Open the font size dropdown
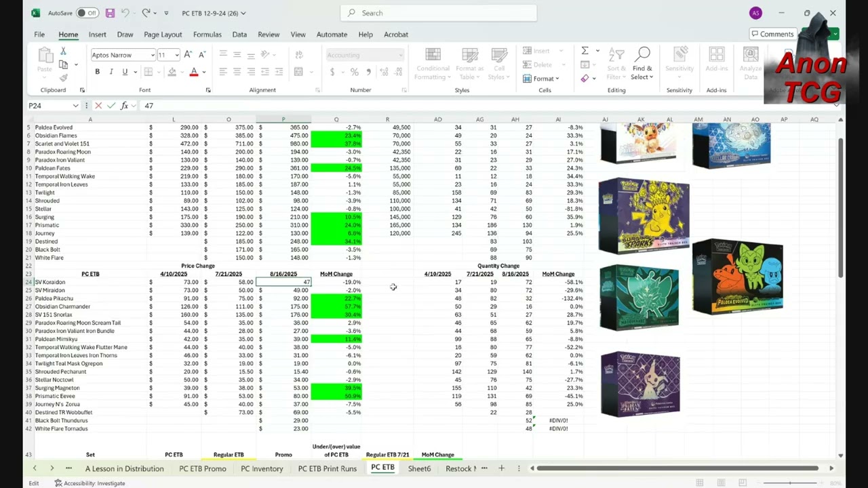Viewport: 868px width, 488px height. click(176, 55)
